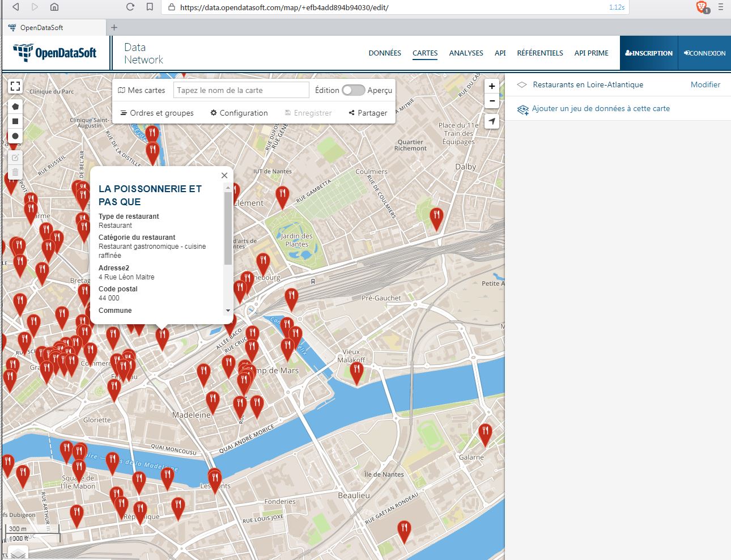Close the La Poissonnerie popup

pyautogui.click(x=224, y=176)
